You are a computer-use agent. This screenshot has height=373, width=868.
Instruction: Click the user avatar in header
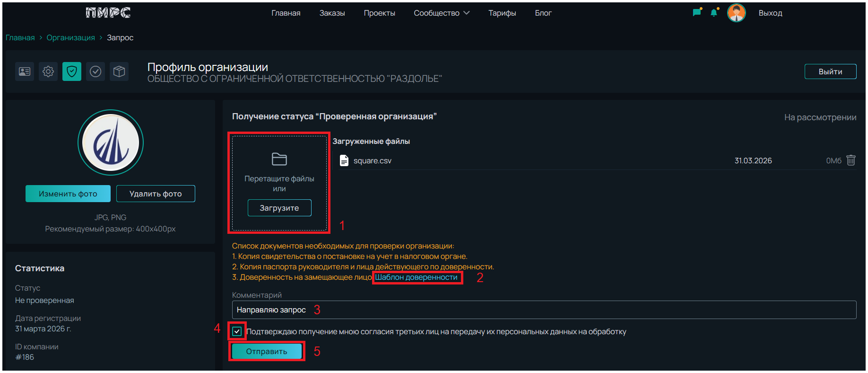tap(736, 13)
